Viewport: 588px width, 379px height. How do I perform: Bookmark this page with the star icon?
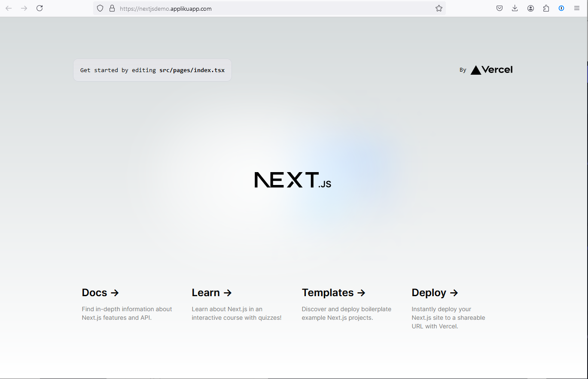pos(439,8)
